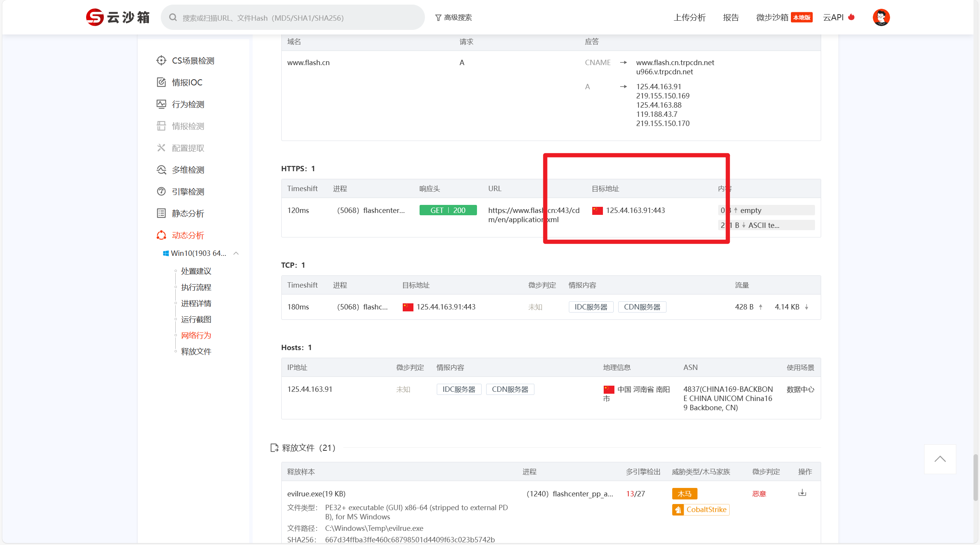The width and height of the screenshot is (980, 545).
Task: Click the search magnifier icon
Action: click(173, 18)
